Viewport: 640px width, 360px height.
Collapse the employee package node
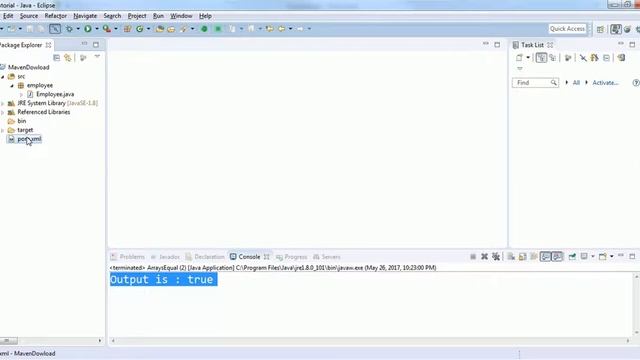pyautogui.click(x=12, y=85)
